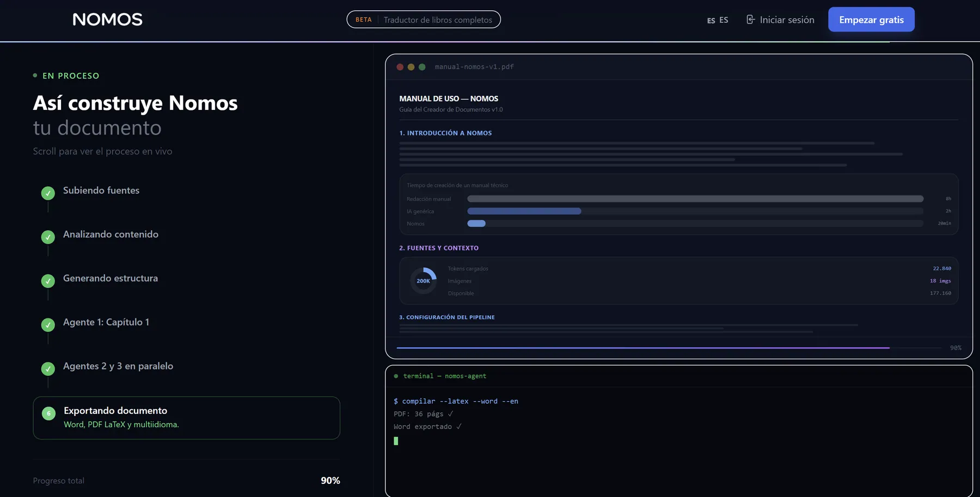Click the green dot beside EN PROCESO

(x=35, y=76)
